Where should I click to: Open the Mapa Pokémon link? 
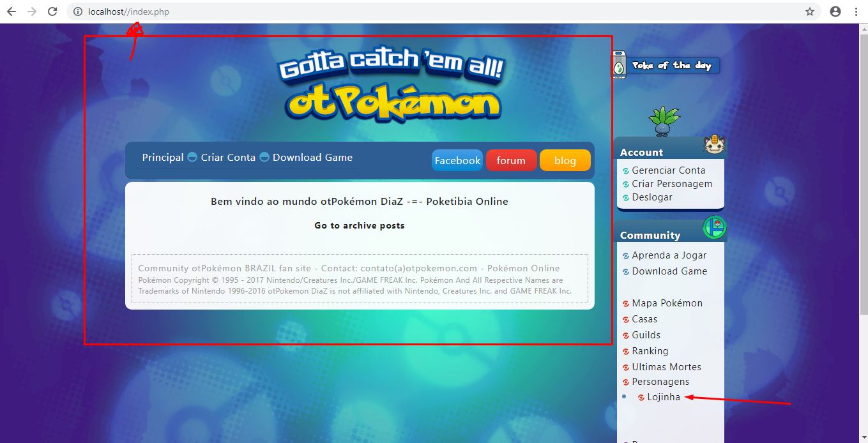tap(667, 303)
